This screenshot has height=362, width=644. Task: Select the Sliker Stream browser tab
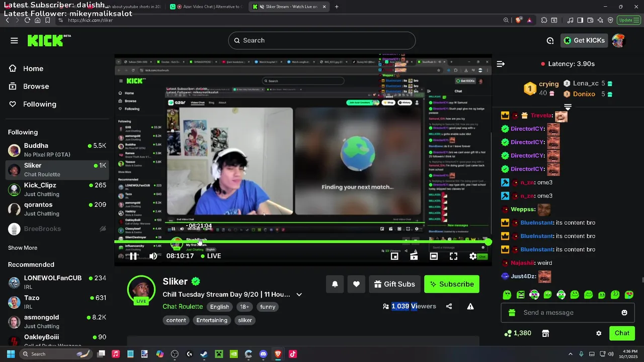click(289, 7)
